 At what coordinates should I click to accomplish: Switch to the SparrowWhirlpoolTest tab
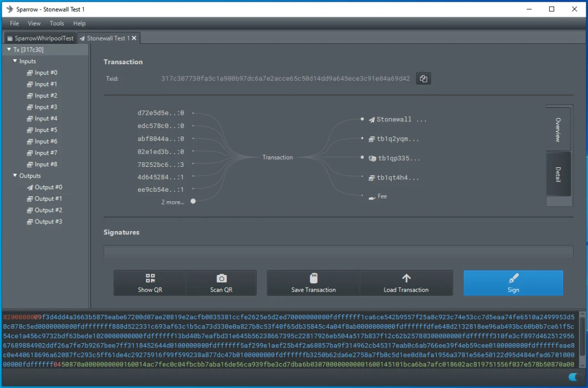40,38
